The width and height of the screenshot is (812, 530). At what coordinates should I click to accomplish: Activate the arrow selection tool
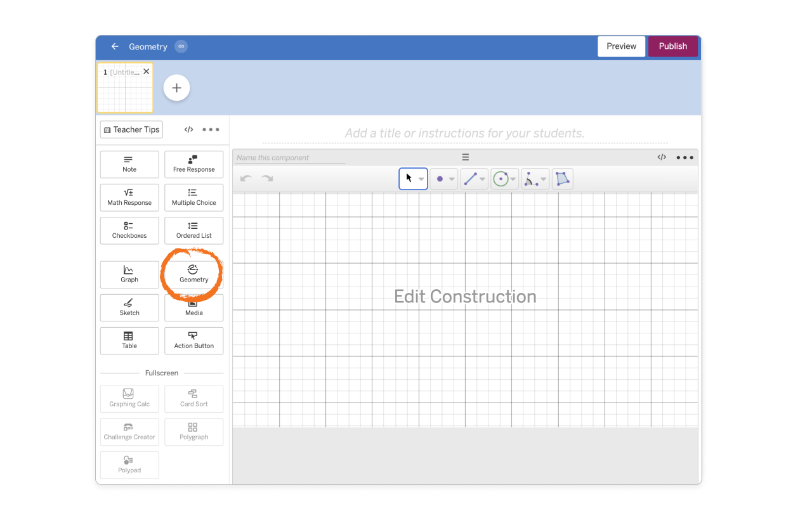[409, 178]
